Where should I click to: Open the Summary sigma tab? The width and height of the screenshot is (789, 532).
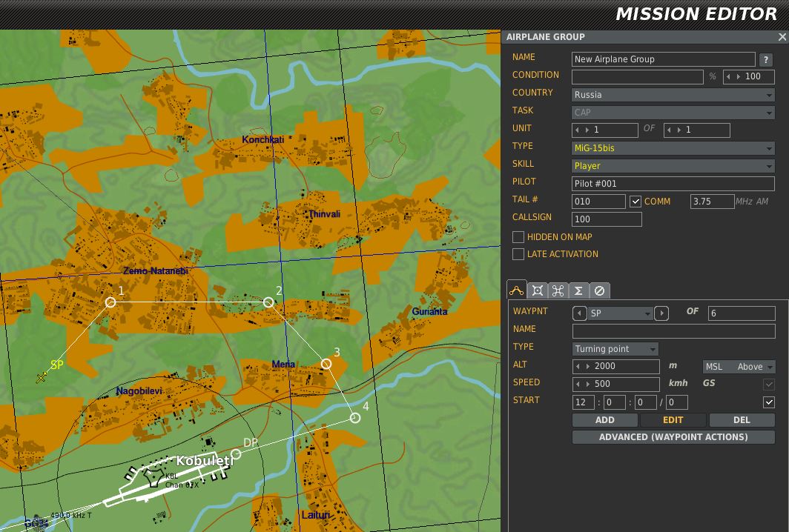coord(578,290)
